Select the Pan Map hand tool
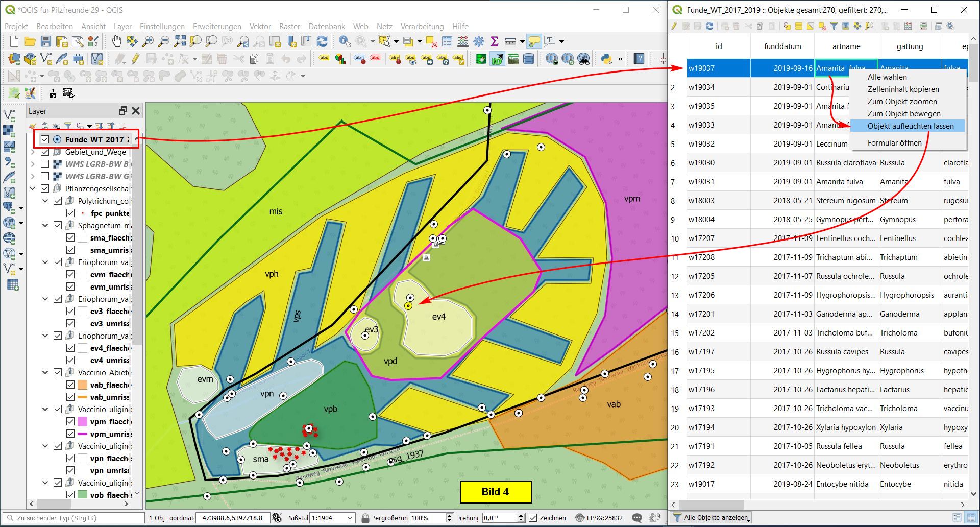The width and height of the screenshot is (980, 527). pos(116,41)
